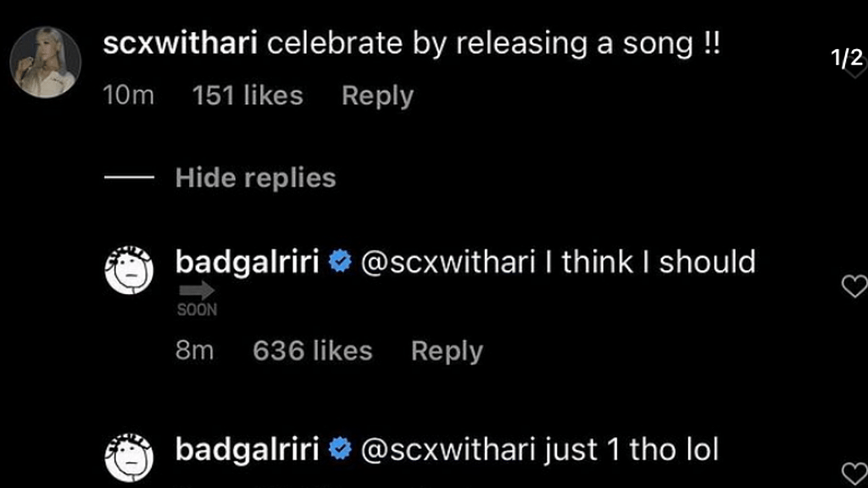Click badgalriri username on 'just 1 tho lol' reply
This screenshot has width=868, height=488.
pyautogui.click(x=248, y=449)
